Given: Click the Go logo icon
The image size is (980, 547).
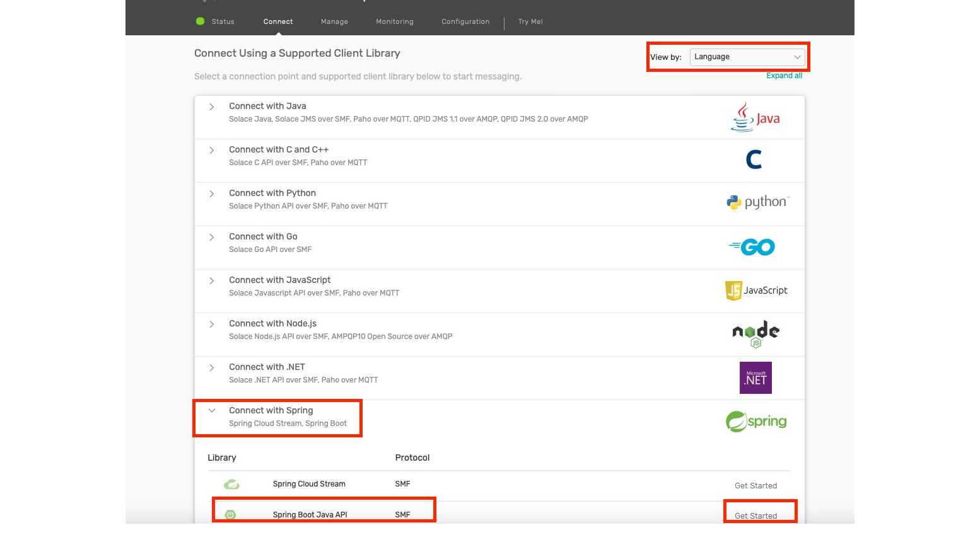Looking at the screenshot, I should [752, 247].
